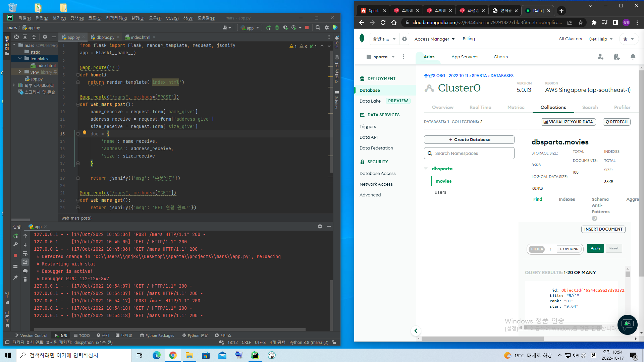Stop the running app with red square in toolbar

[307, 28]
